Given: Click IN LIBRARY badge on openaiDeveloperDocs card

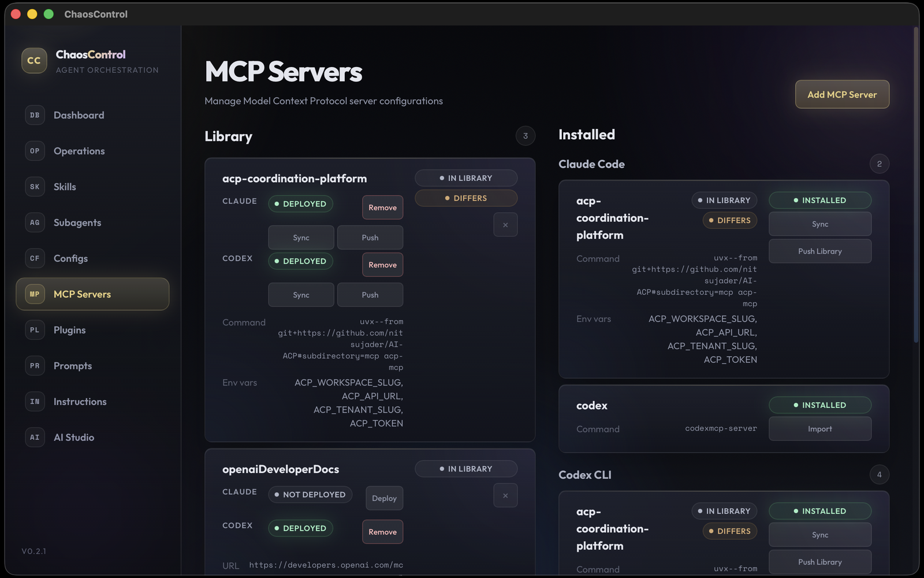Looking at the screenshot, I should point(466,469).
